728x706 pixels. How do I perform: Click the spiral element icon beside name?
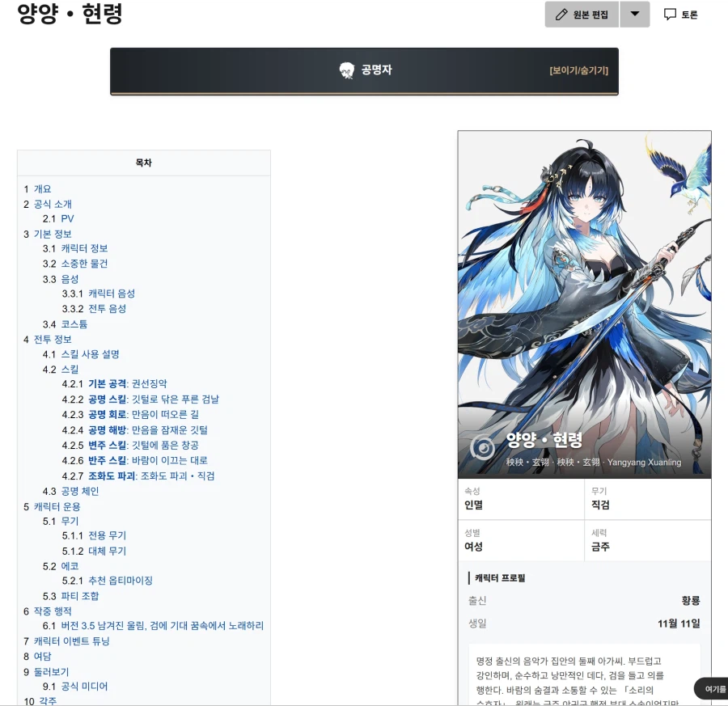point(482,447)
